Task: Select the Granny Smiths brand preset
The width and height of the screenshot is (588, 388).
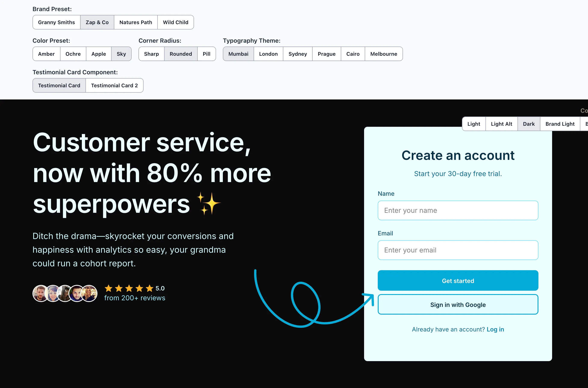Action: point(56,22)
